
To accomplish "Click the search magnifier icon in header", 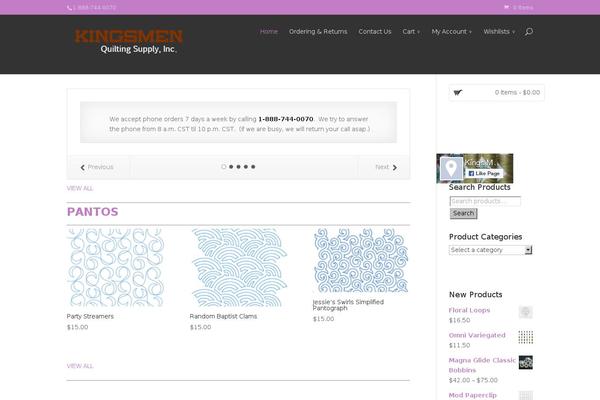I will coord(529,31).
